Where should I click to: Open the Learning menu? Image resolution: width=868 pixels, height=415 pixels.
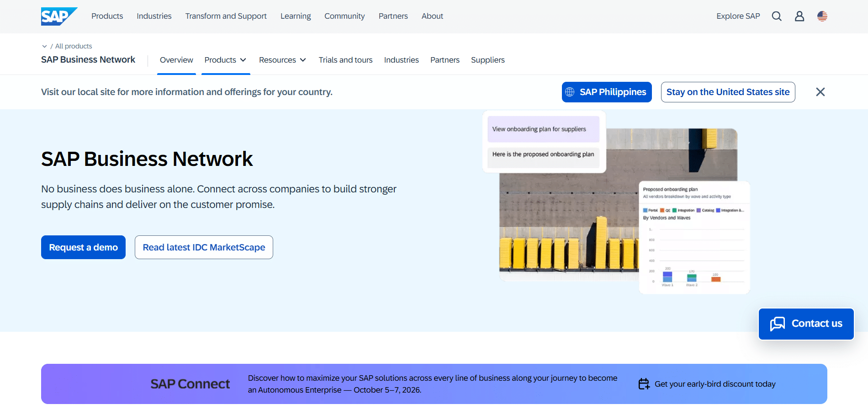296,16
